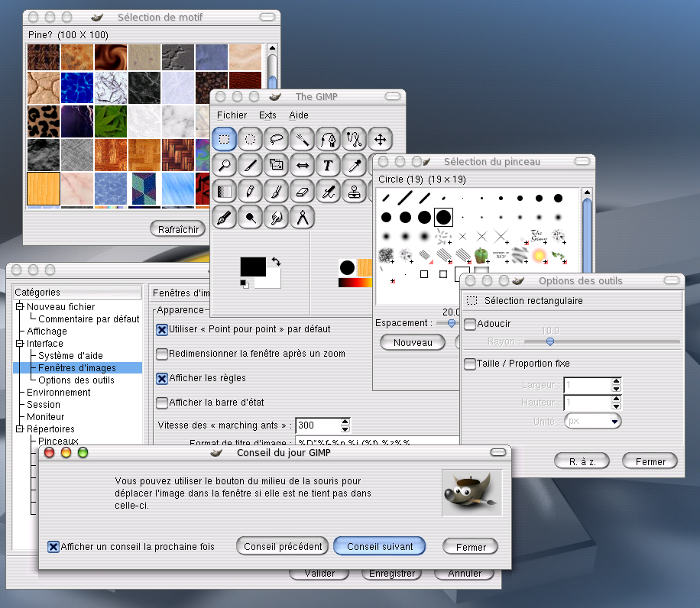
Task: Enable 'Taille / Proportion fixe' checkbox
Action: (470, 364)
